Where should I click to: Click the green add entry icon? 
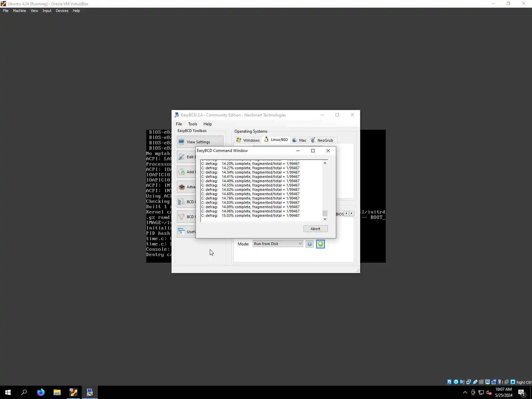pyautogui.click(x=321, y=244)
